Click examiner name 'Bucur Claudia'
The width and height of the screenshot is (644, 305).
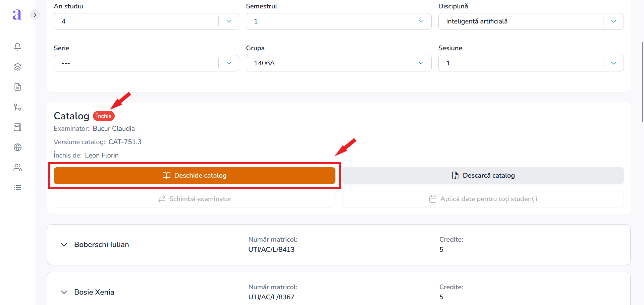(x=114, y=129)
